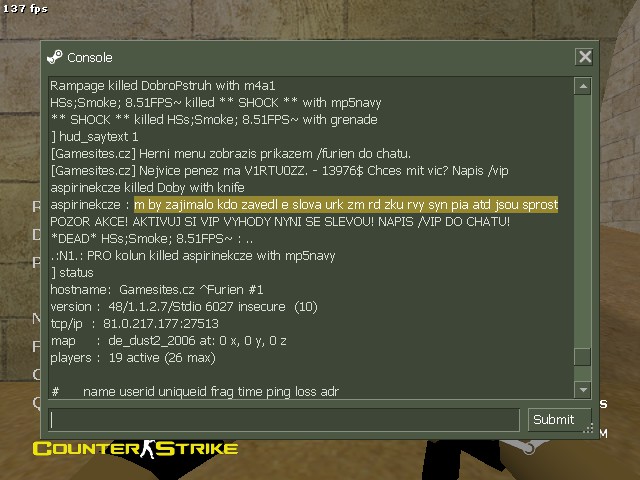Select the map de_dust2_2006 line
This screenshot has height=480, width=640.
click(x=169, y=341)
